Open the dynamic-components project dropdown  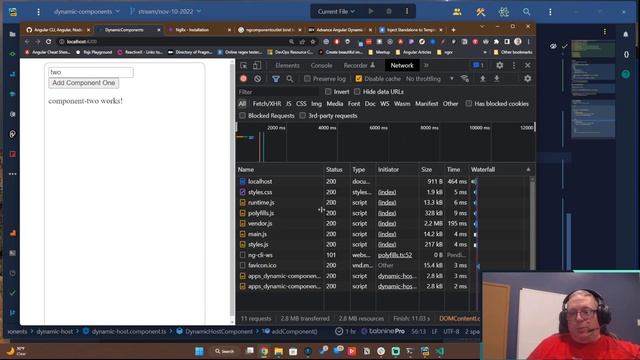click(x=87, y=11)
